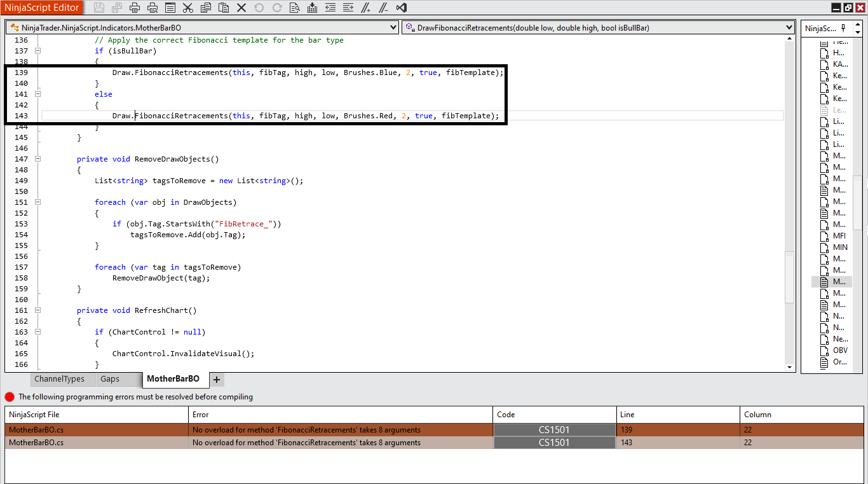The image size is (868, 484).
Task: Open the Page Setup toolbar icon
Action: click(170, 8)
